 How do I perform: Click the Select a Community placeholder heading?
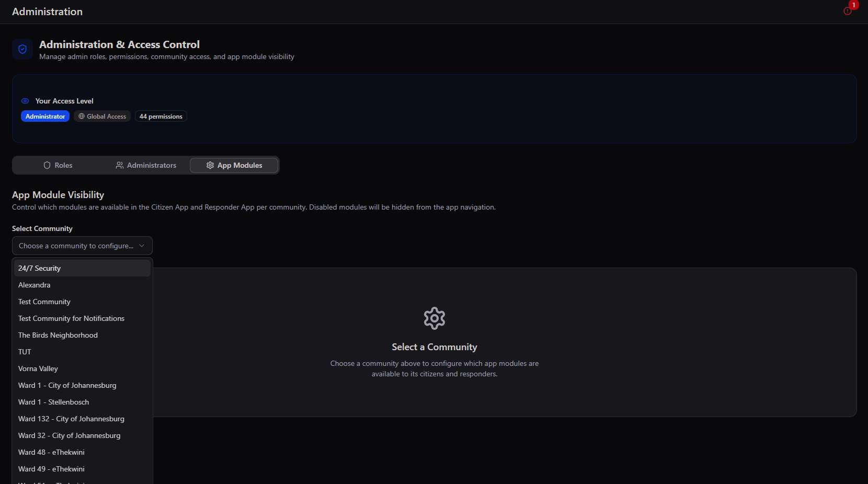(x=435, y=347)
